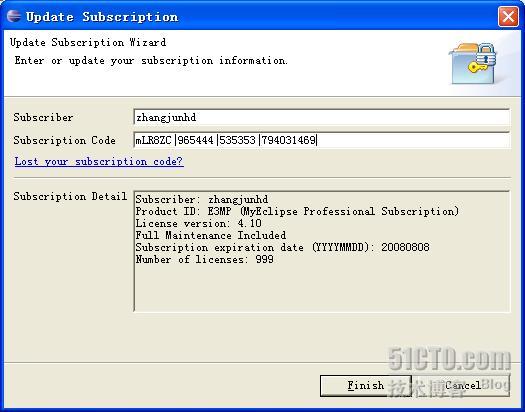Viewport: 525px width, 412px height.
Task: Click the Eclipse icon in title bar
Action: [x=14, y=16]
